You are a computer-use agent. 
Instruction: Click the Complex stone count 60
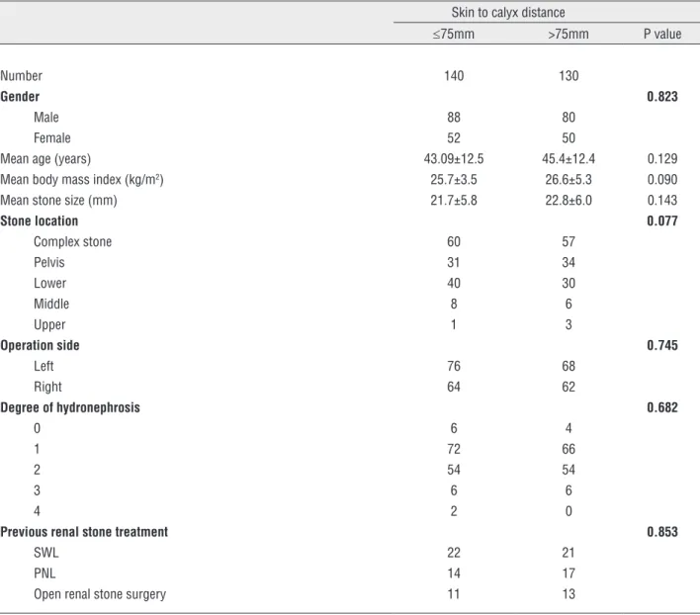pyautogui.click(x=454, y=242)
